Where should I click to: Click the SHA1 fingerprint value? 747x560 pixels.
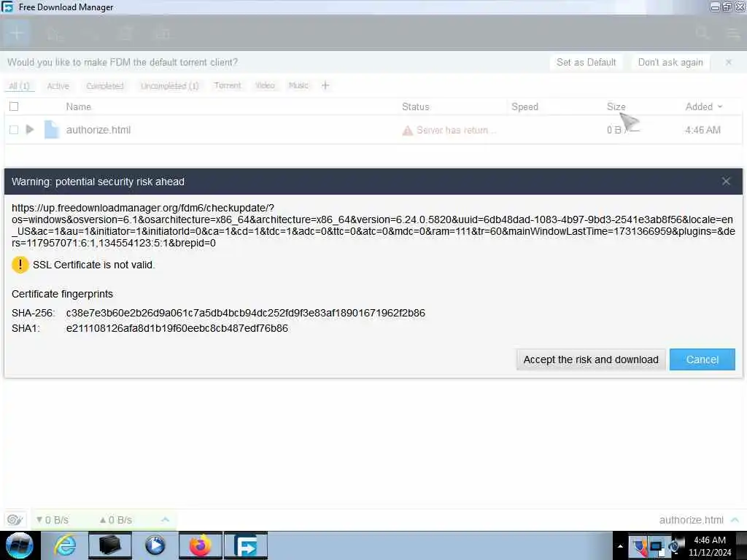(177, 328)
